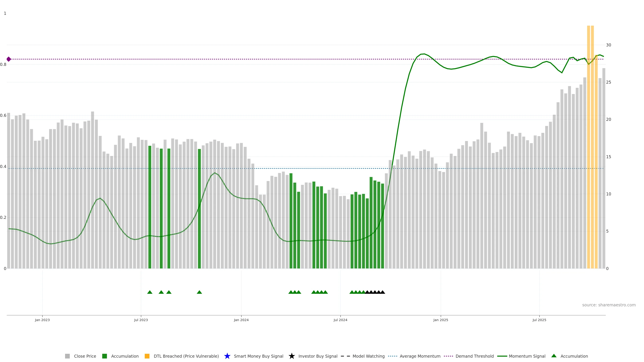Click the green Accumulation square legend icon
This screenshot has height=362, width=644.
pos(104,356)
